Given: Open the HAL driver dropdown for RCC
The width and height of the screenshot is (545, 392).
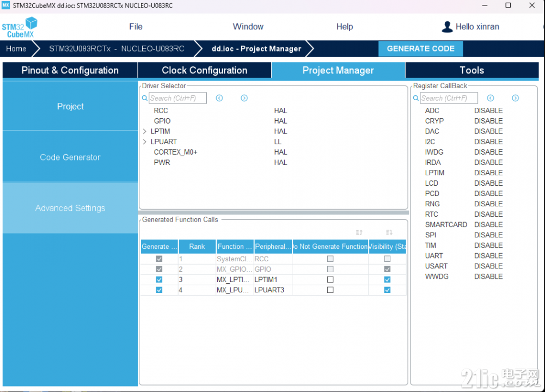Looking at the screenshot, I should tap(280, 111).
